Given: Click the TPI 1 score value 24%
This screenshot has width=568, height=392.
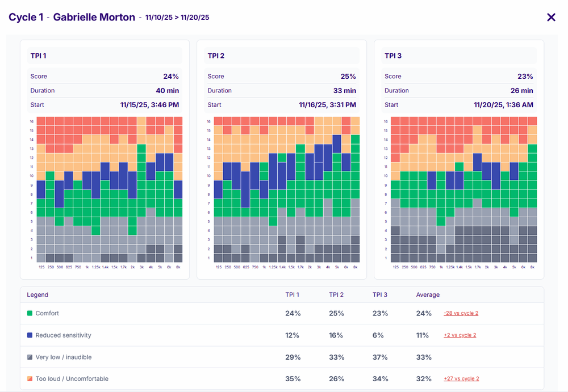Looking at the screenshot, I should (x=170, y=77).
